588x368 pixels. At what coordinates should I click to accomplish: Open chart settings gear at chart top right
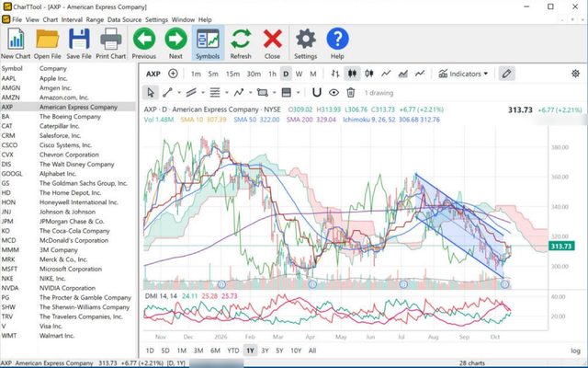tap(575, 74)
